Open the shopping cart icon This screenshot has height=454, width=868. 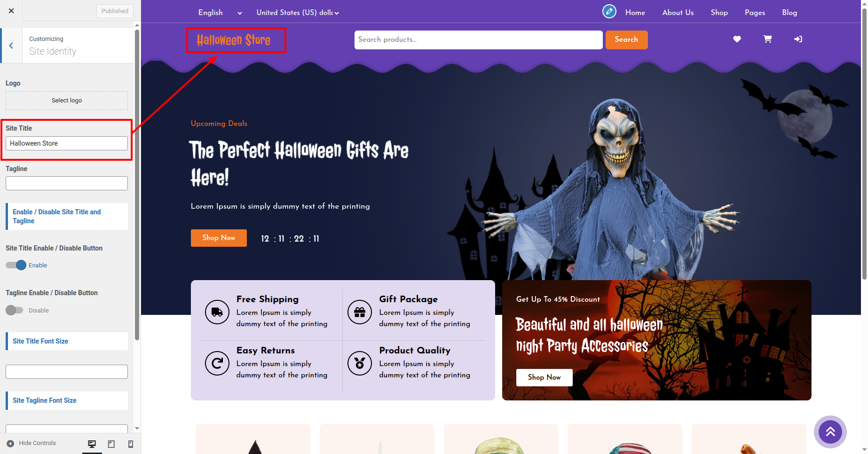767,39
